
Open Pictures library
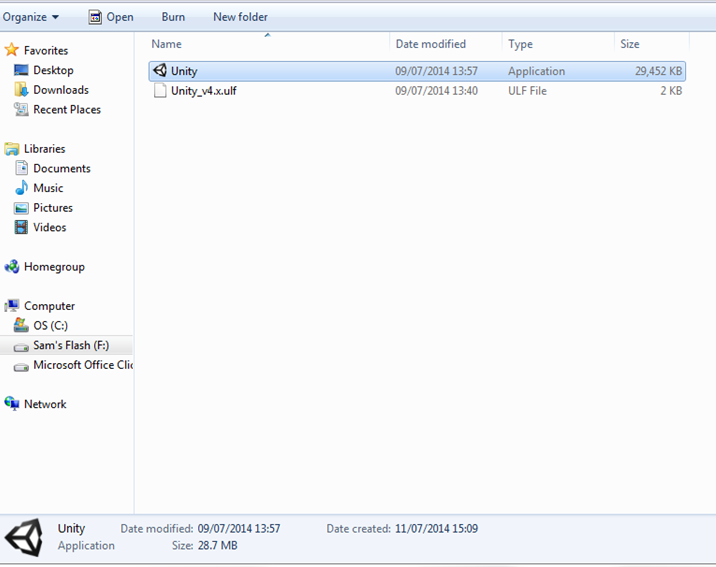[53, 208]
